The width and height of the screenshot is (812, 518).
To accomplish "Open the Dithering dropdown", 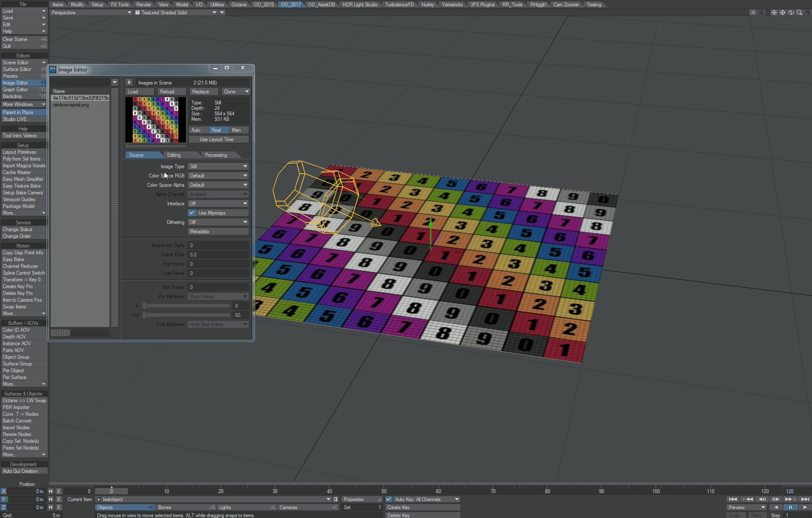I will [218, 222].
